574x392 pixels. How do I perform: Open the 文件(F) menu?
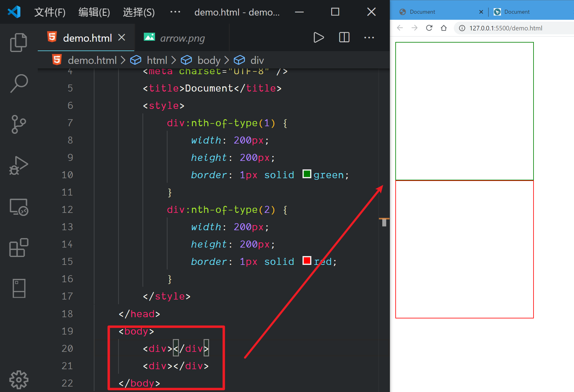[x=50, y=12]
